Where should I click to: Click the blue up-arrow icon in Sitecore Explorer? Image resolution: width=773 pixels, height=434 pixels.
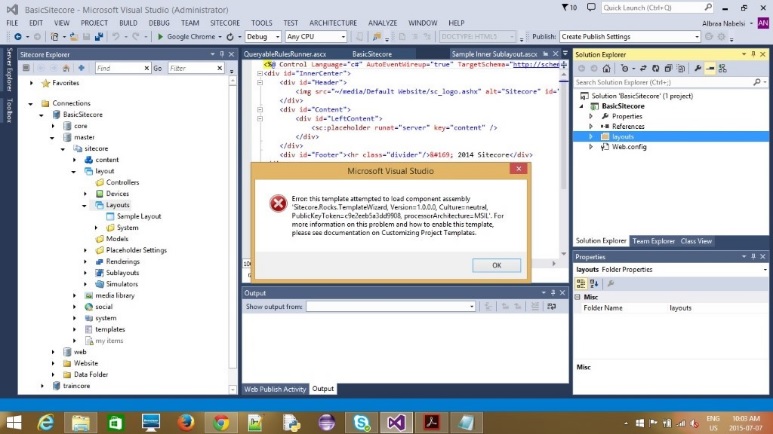point(81,68)
